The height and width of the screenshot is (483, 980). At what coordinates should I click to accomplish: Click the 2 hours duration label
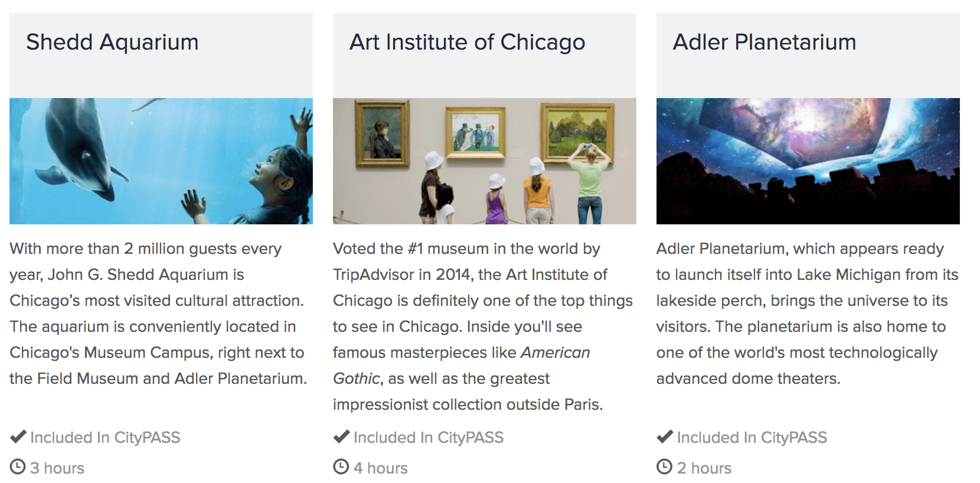click(x=704, y=468)
